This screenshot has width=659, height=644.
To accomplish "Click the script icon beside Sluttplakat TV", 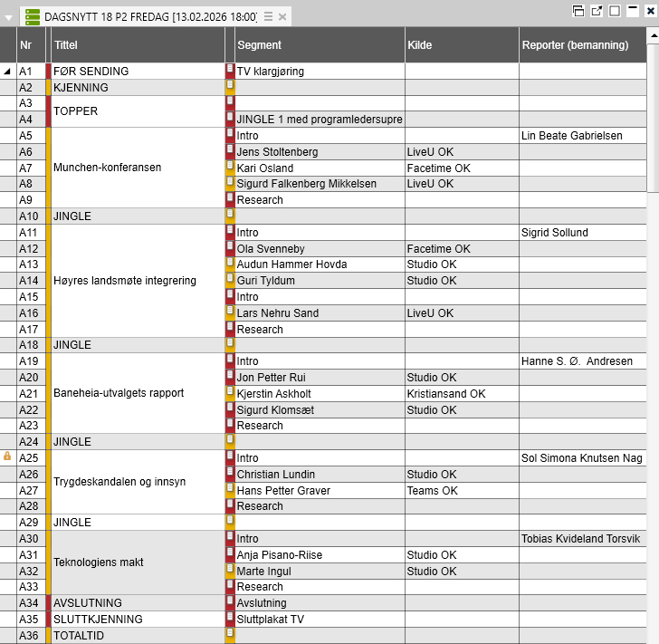I will point(230,619).
